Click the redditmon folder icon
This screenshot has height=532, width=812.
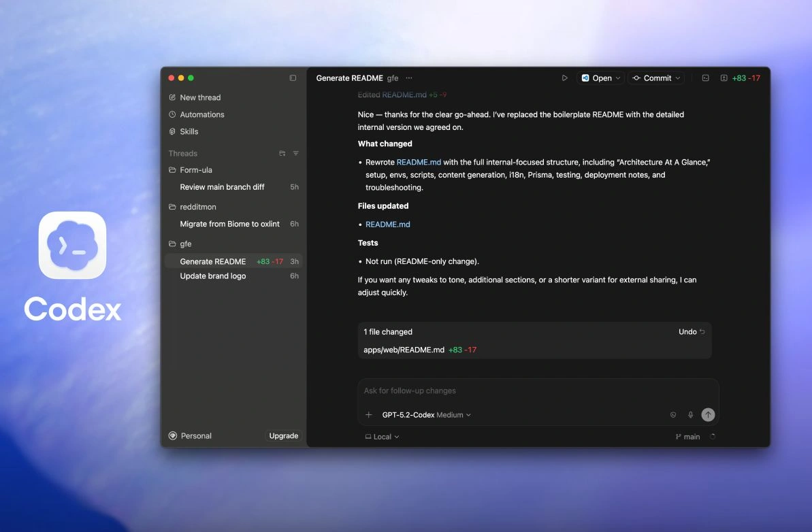coord(172,207)
